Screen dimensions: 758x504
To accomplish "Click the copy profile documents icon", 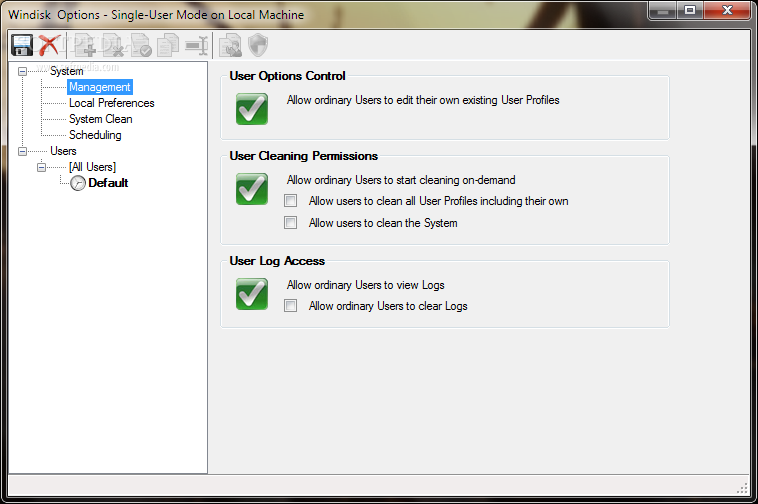I will pyautogui.click(x=168, y=45).
